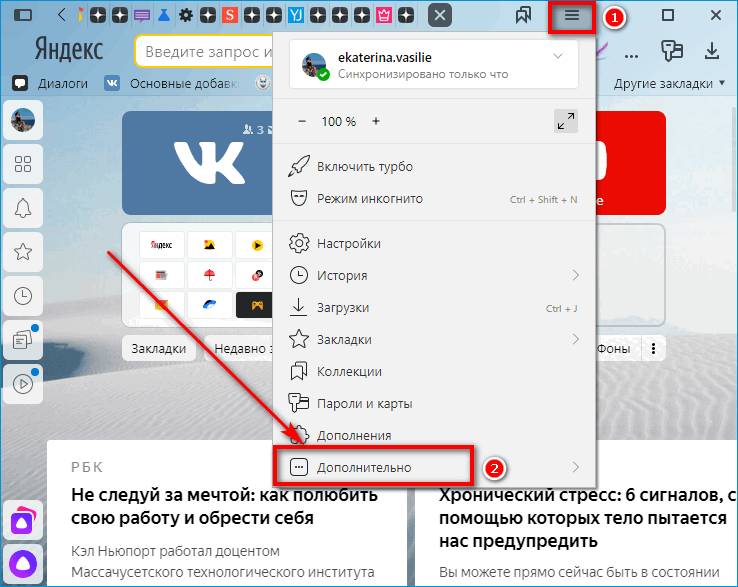Expand the Дополнительно submenu

tap(434, 467)
